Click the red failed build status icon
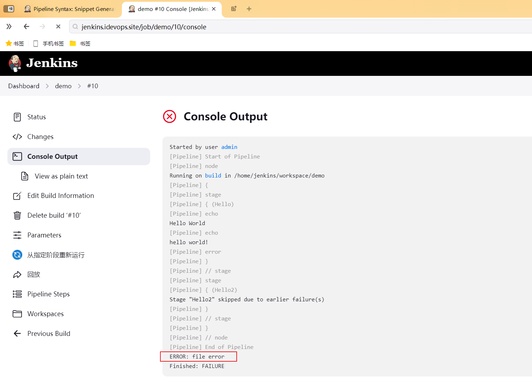The image size is (532, 392). [170, 116]
